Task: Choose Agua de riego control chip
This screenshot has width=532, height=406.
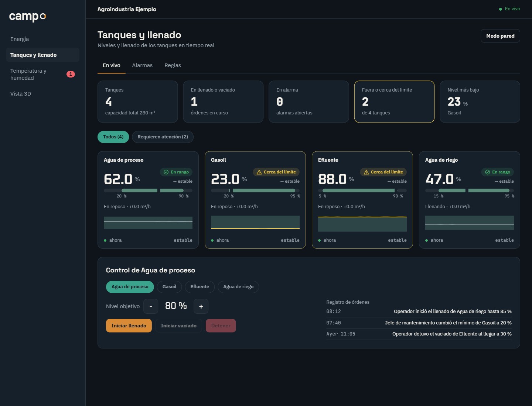Action: [238, 287]
